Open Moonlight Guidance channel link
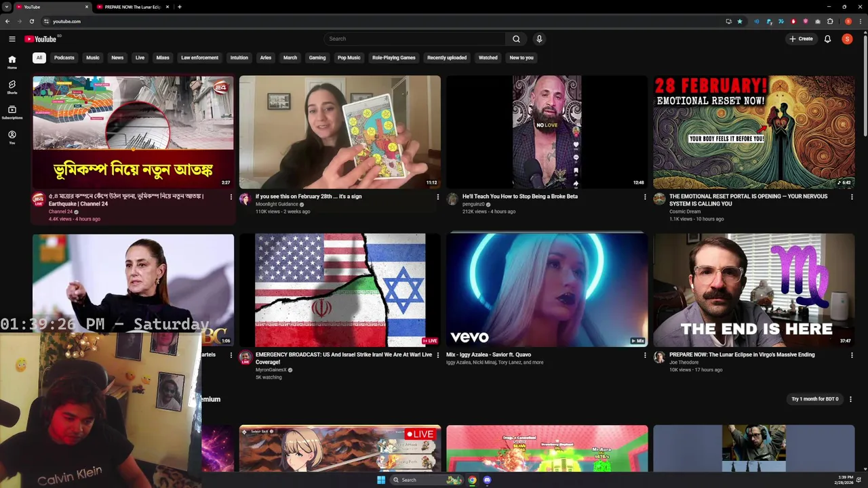Viewport: 868px width, 488px height. [277, 204]
